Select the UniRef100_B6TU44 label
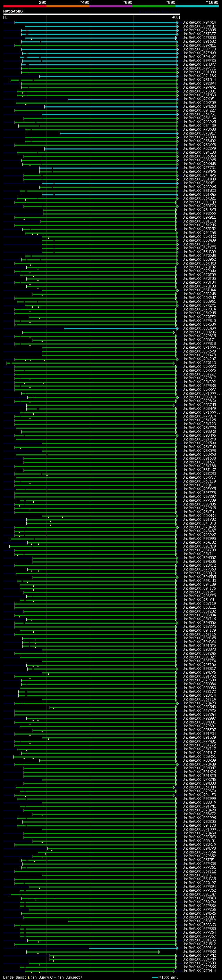The height and width of the screenshot is (980, 222). pyautogui.click(x=199, y=290)
